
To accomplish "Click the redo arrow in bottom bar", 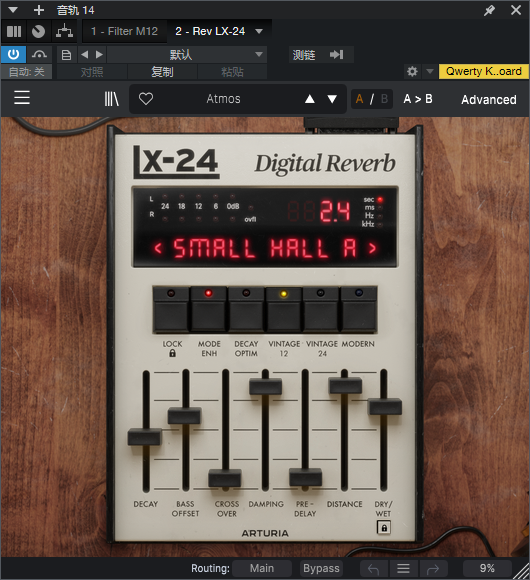I will click(433, 569).
